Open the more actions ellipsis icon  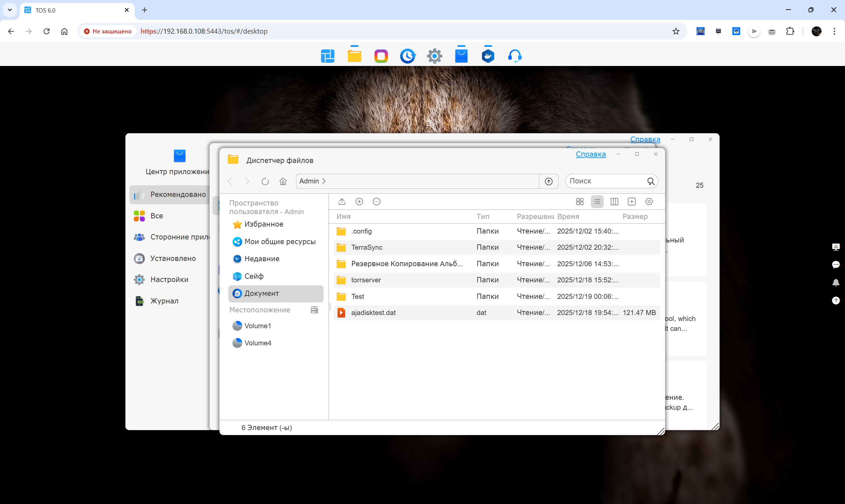click(x=377, y=202)
